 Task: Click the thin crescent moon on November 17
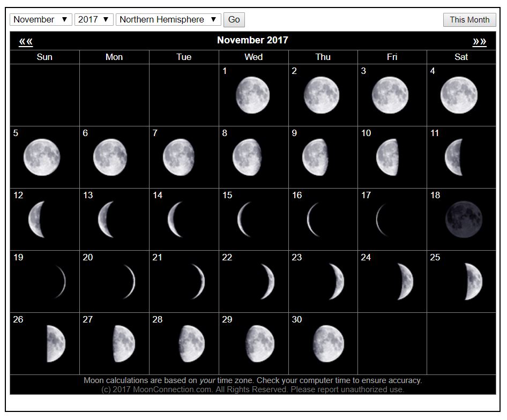pos(381,220)
